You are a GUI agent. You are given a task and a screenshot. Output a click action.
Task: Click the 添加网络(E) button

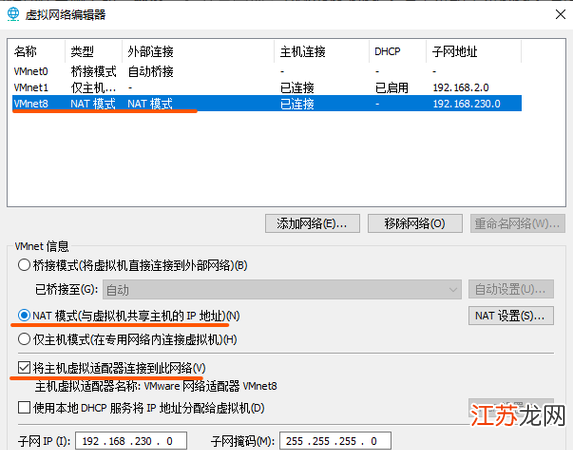[312, 223]
